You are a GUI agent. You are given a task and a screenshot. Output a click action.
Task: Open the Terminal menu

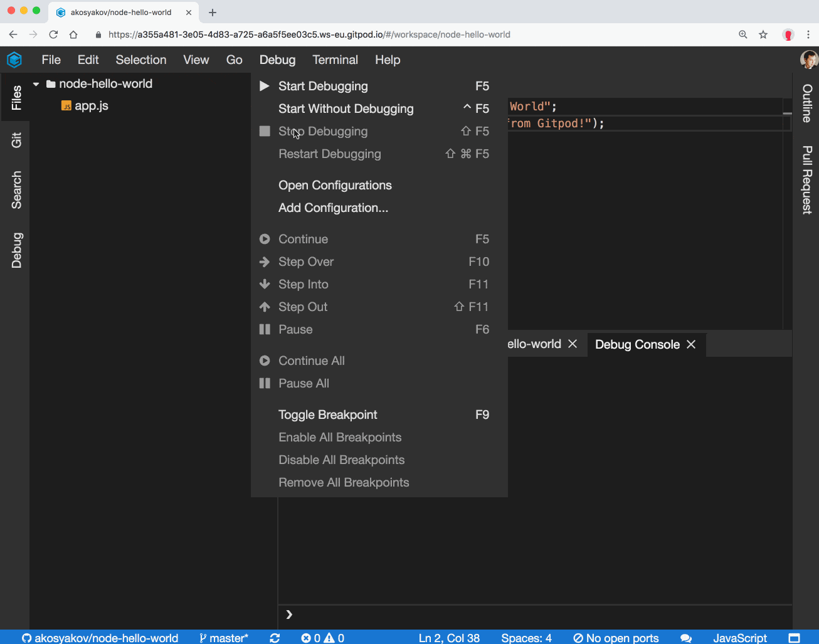[x=335, y=60]
